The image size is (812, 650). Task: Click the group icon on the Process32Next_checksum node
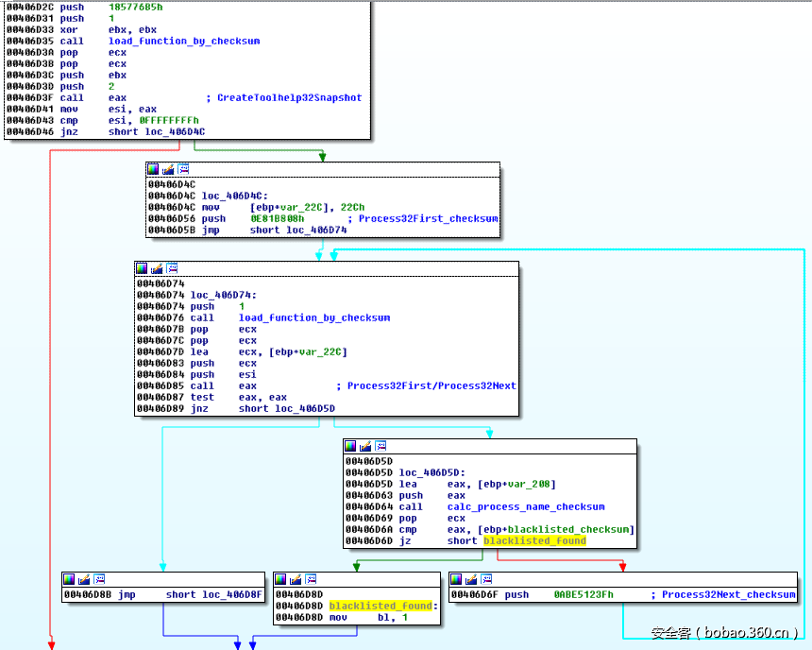pos(485,579)
